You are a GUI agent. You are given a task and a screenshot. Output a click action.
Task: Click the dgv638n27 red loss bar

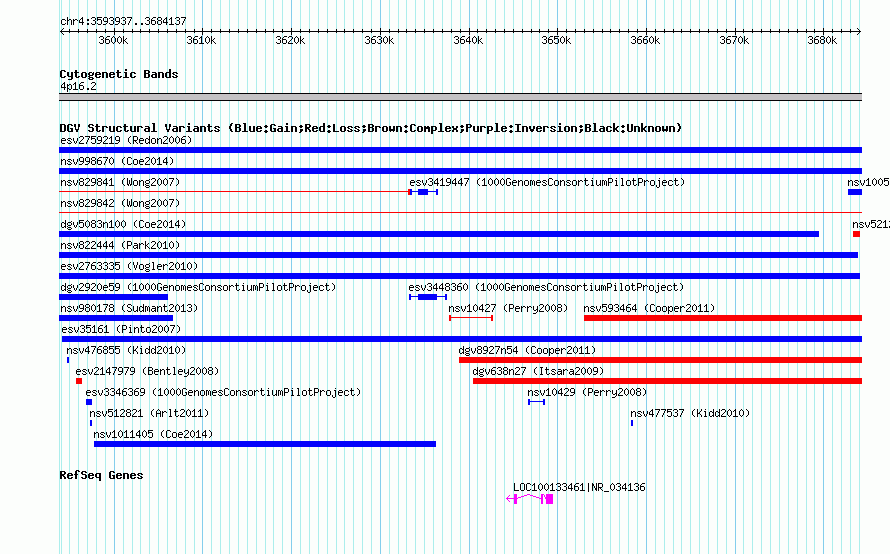[668, 381]
